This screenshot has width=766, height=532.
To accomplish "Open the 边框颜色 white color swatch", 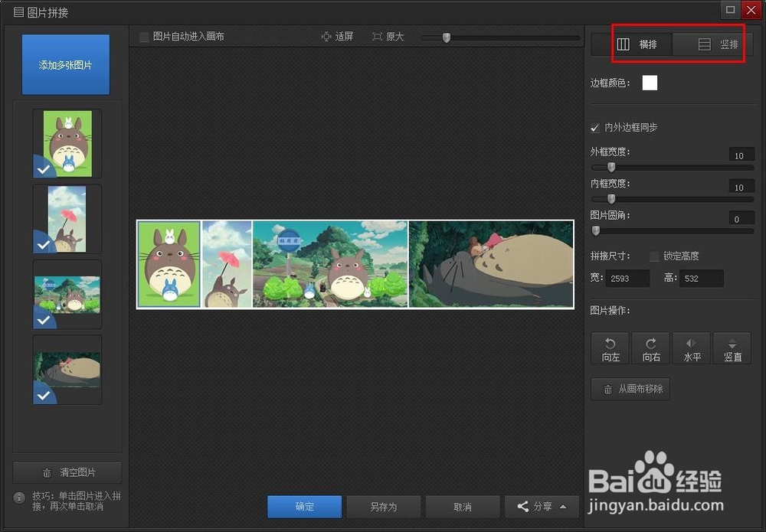I will click(x=650, y=83).
